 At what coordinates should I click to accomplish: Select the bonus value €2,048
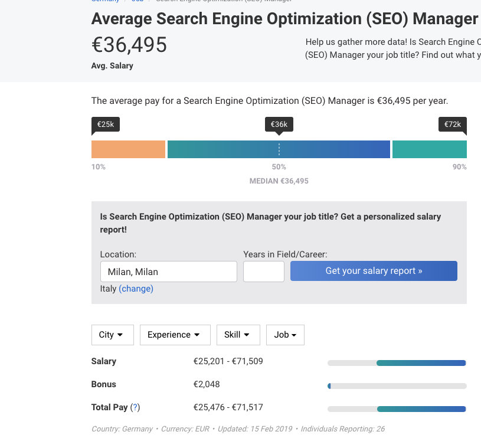point(207,384)
